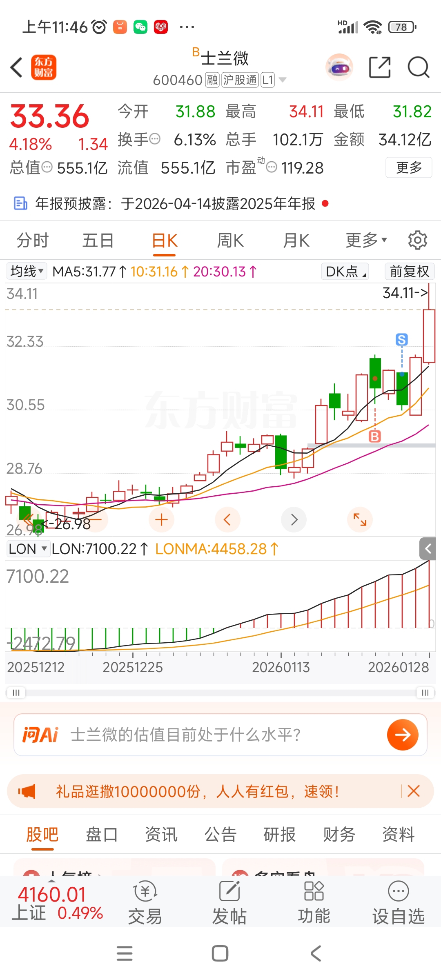This screenshot has width=441, height=980.
Task: Collapse the indicator side panel arrow
Action: pyautogui.click(x=428, y=549)
